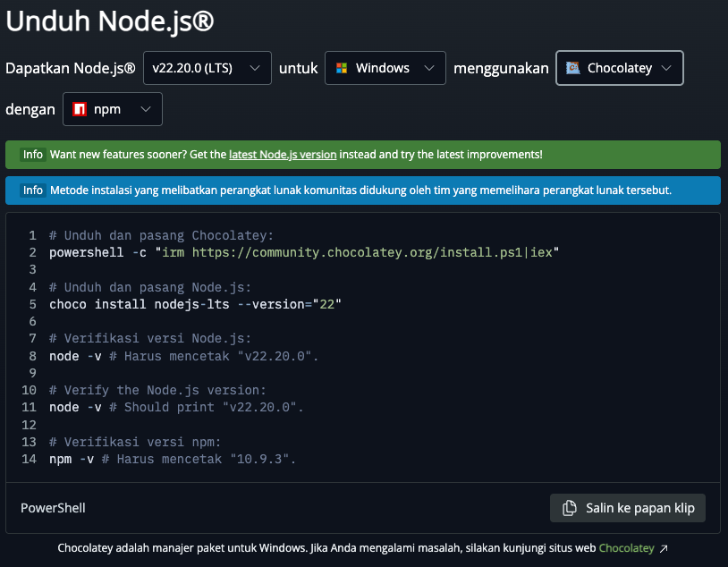Image resolution: width=728 pixels, height=567 pixels.
Task: Follow the "latest Node.js version" link
Action: [x=283, y=155]
